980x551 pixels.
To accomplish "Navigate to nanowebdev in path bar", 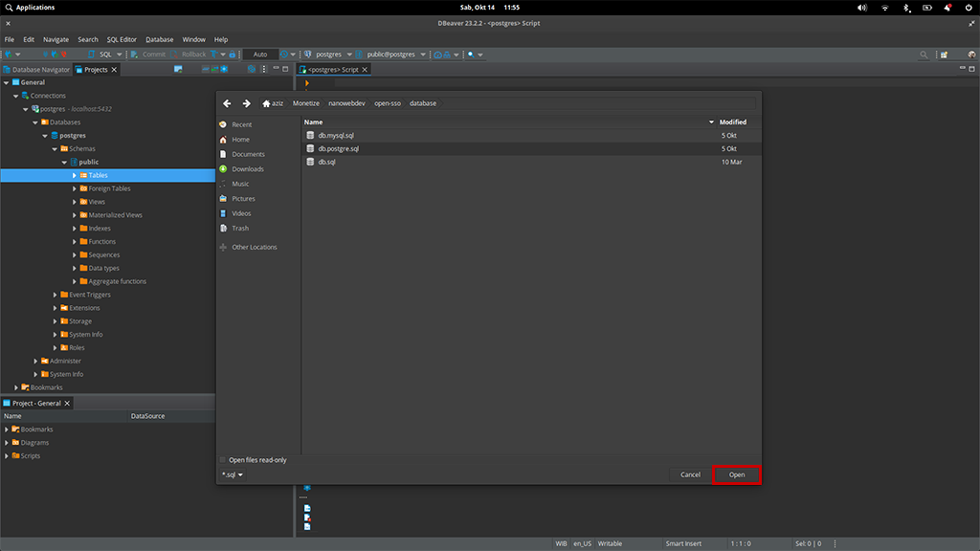I will click(346, 103).
